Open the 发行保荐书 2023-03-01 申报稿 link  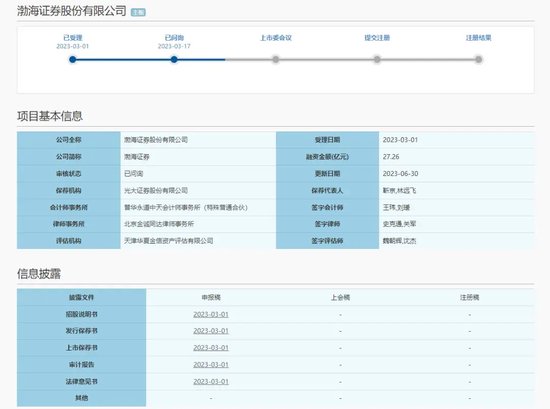point(211,331)
